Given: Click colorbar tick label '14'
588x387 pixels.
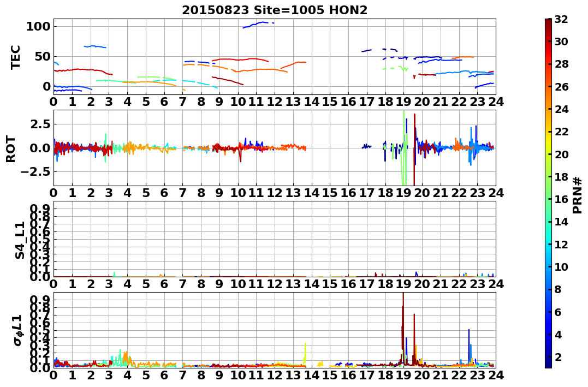Looking at the screenshot, I should point(561,222).
